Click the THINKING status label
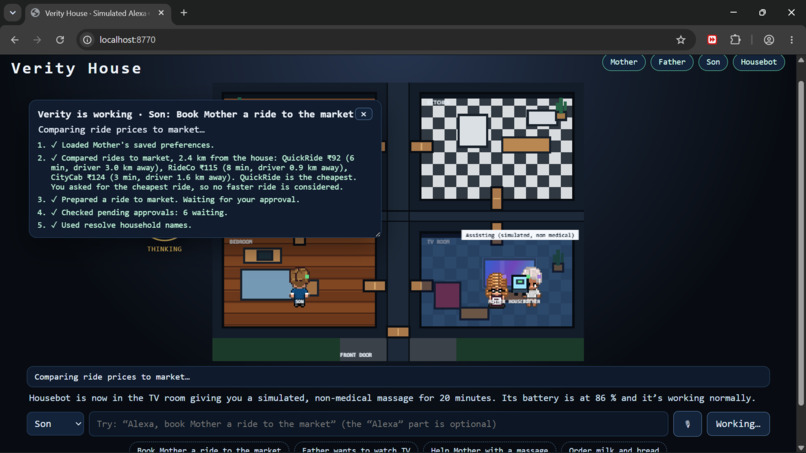The height and width of the screenshot is (453, 806). pyautogui.click(x=164, y=249)
